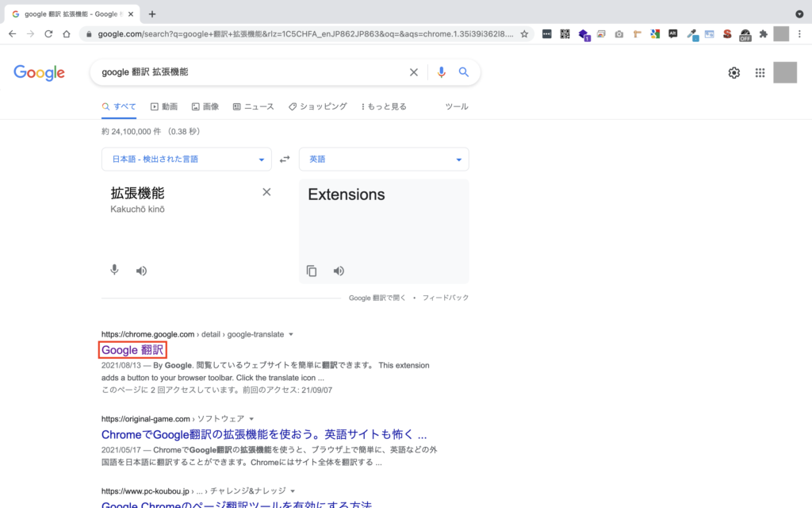
Task: Switch to the 動画 tab
Action: click(x=163, y=106)
